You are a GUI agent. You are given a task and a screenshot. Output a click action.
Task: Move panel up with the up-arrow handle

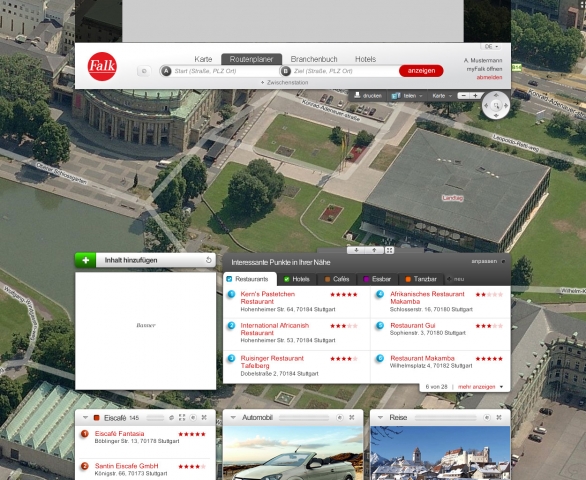[374, 250]
